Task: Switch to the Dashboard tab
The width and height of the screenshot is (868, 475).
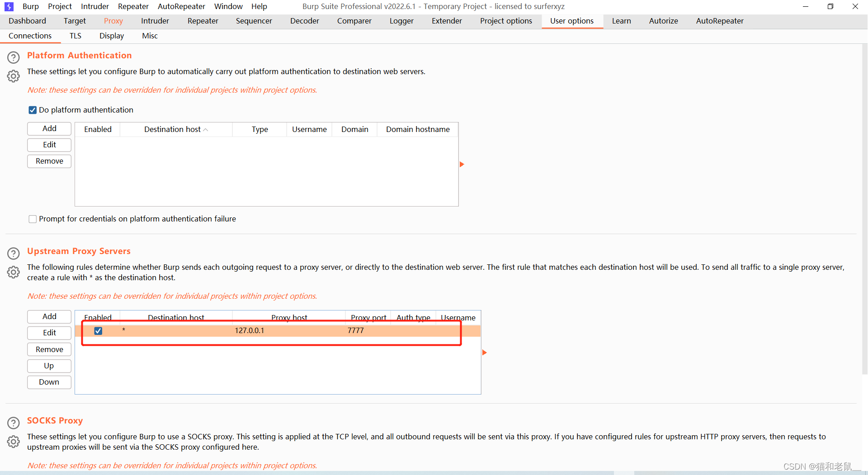Action: pos(27,21)
